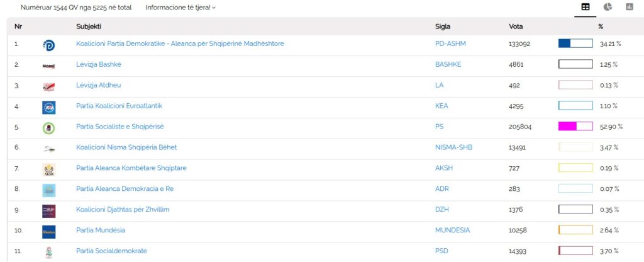Open Partia Socialiste e Shqipërisë link
Viewport: 644px width, 262px height.
[120, 127]
